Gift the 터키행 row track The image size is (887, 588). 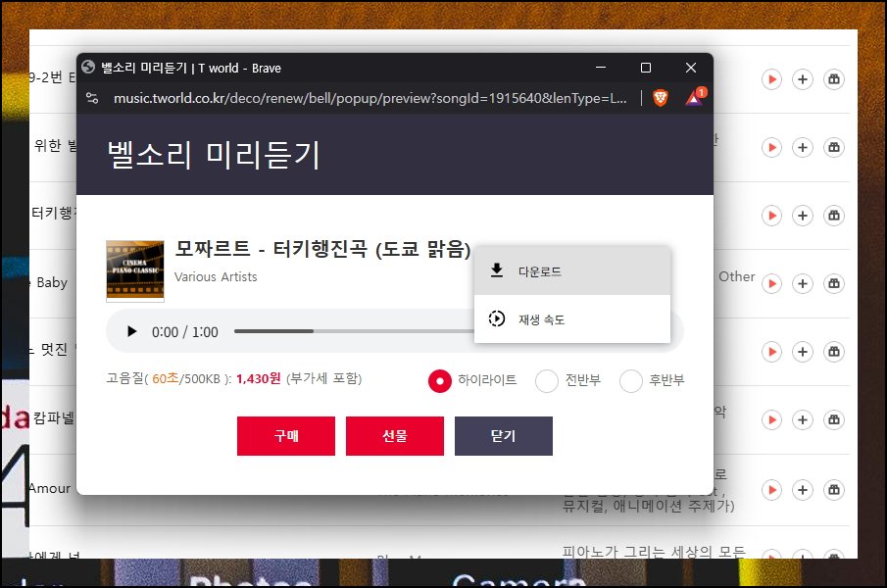coord(834,216)
